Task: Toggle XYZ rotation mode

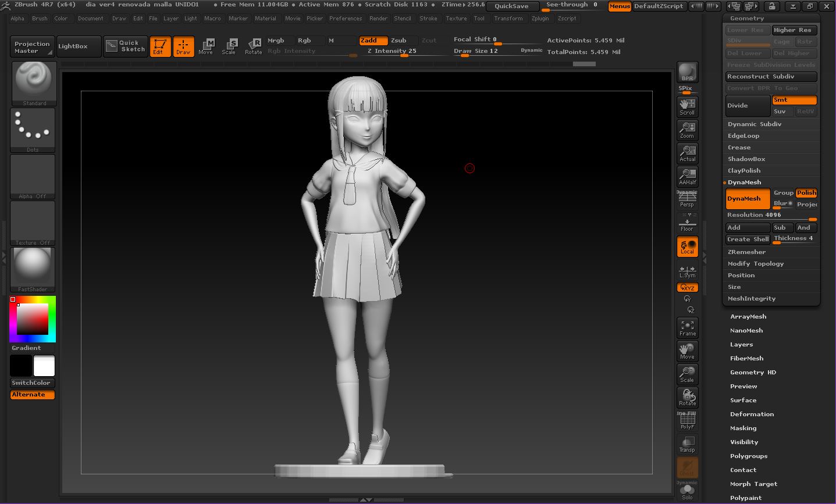Action: [x=688, y=288]
